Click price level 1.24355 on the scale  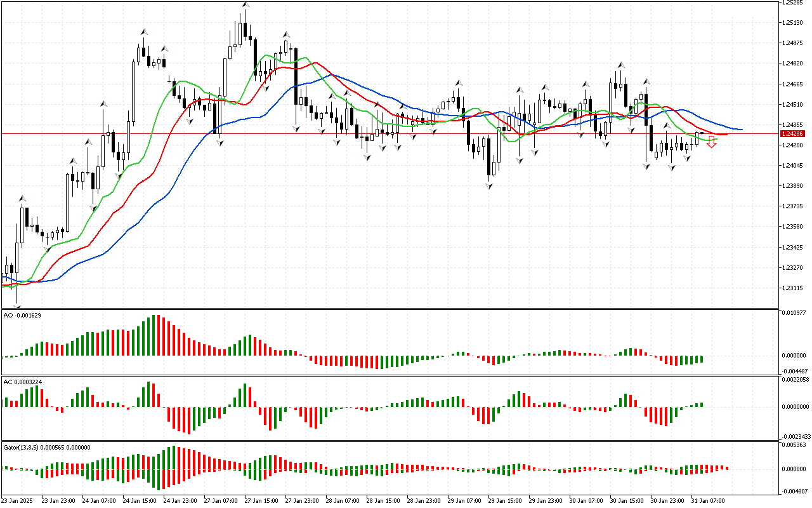point(794,124)
